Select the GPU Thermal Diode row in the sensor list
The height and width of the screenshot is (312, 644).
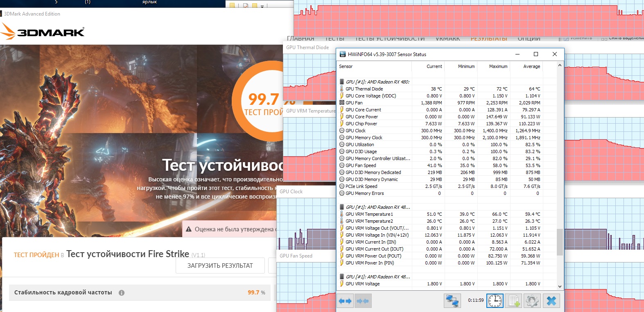[447, 89]
